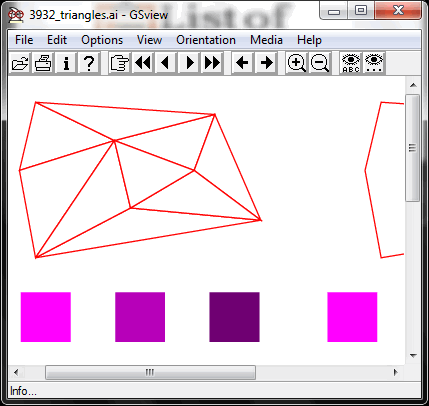The height and width of the screenshot is (406, 429).
Task: Click the vertical scrollbar down arrow
Action: (x=413, y=356)
